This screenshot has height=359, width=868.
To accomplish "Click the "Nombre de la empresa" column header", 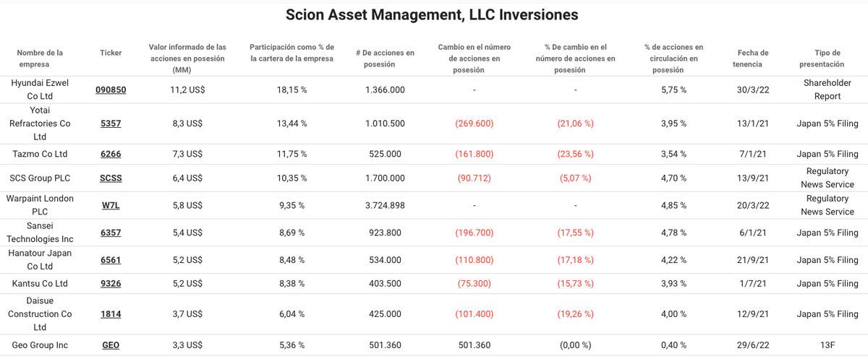I will coord(40,58).
